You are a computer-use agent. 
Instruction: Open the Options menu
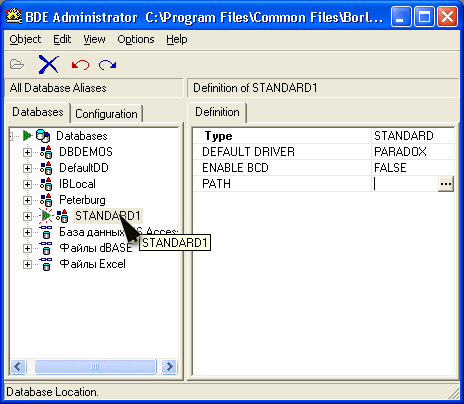pyautogui.click(x=136, y=39)
